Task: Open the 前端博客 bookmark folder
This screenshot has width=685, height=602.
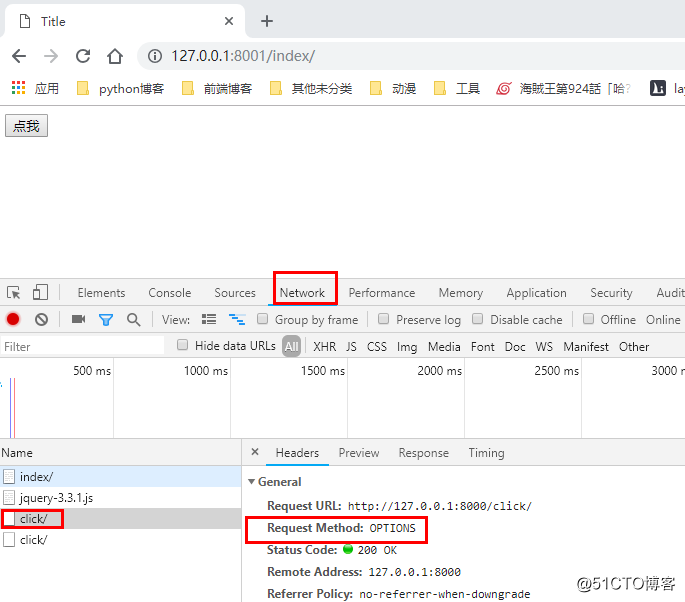Action: [x=217, y=89]
